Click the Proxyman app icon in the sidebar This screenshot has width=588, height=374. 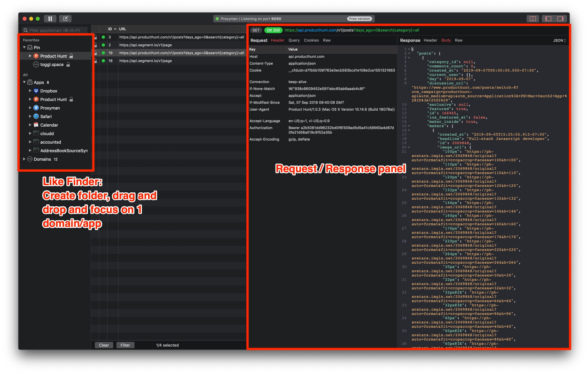point(36,108)
